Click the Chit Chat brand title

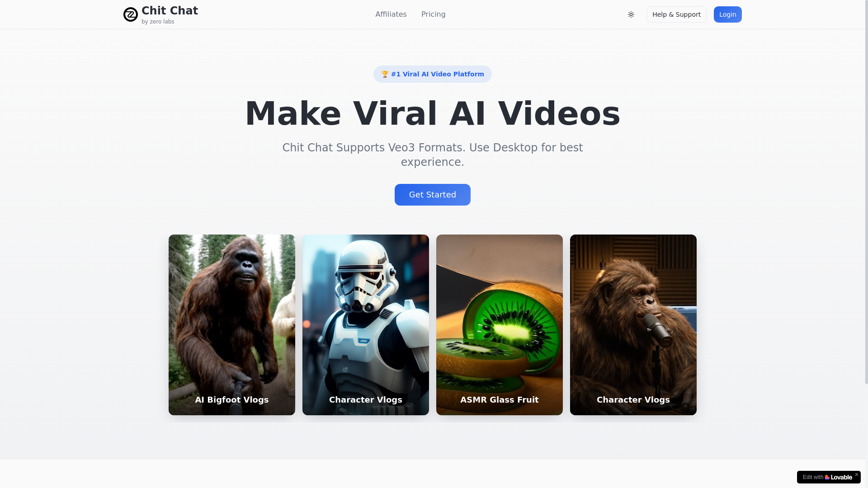pyautogui.click(x=170, y=11)
